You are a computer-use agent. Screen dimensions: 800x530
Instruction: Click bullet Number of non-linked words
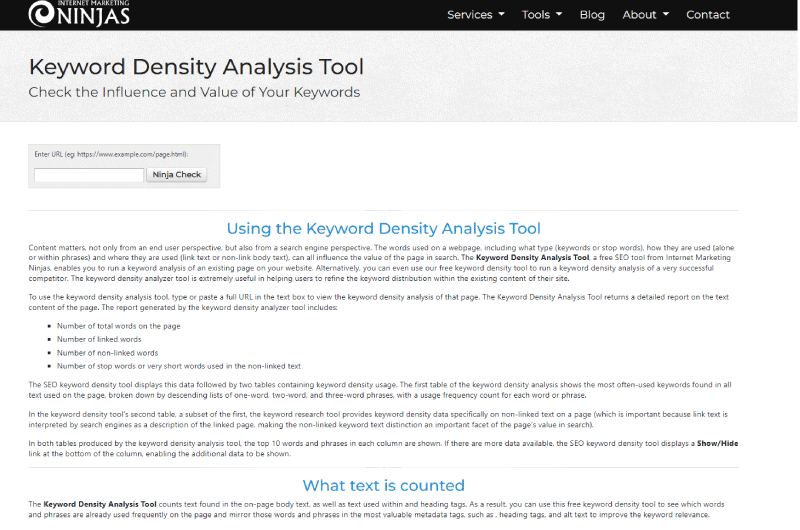(x=107, y=353)
